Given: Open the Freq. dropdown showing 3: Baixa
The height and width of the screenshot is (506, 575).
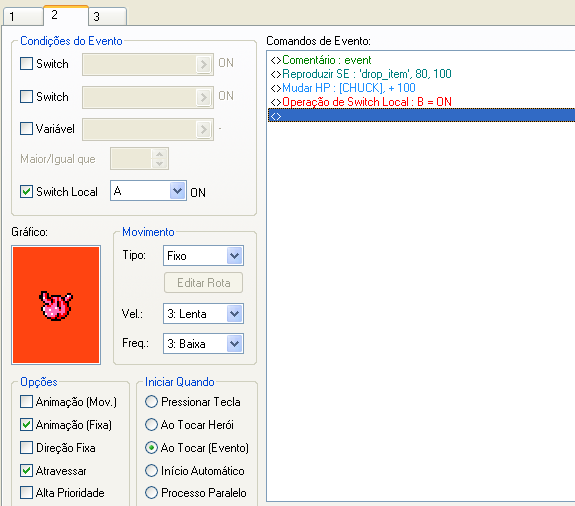Looking at the screenshot, I should pos(203,344).
